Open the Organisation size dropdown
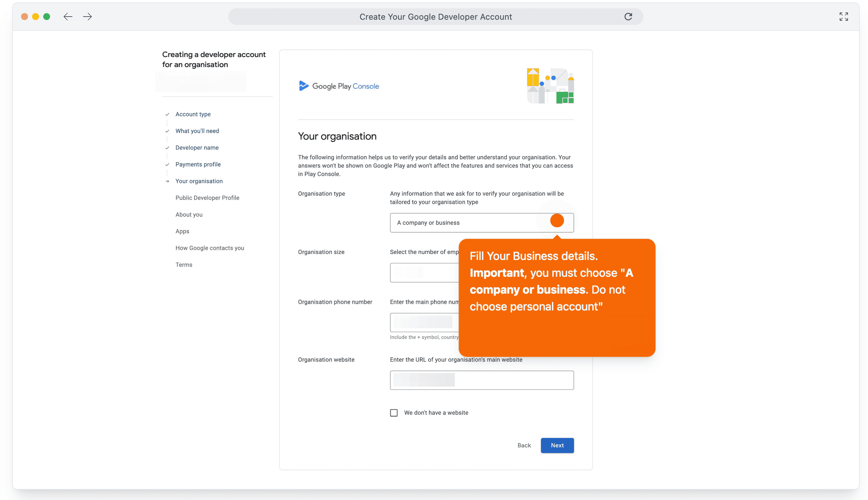The height and width of the screenshot is (500, 868). (424, 273)
